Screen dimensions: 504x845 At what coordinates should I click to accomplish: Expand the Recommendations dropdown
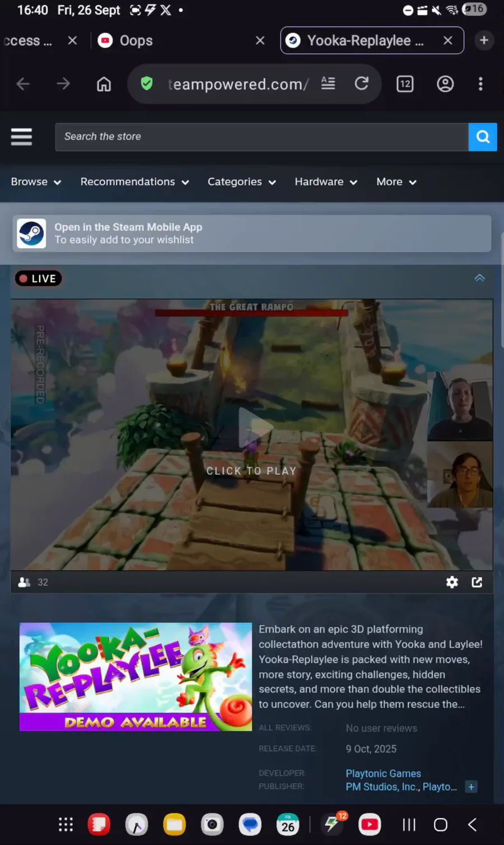click(x=134, y=182)
